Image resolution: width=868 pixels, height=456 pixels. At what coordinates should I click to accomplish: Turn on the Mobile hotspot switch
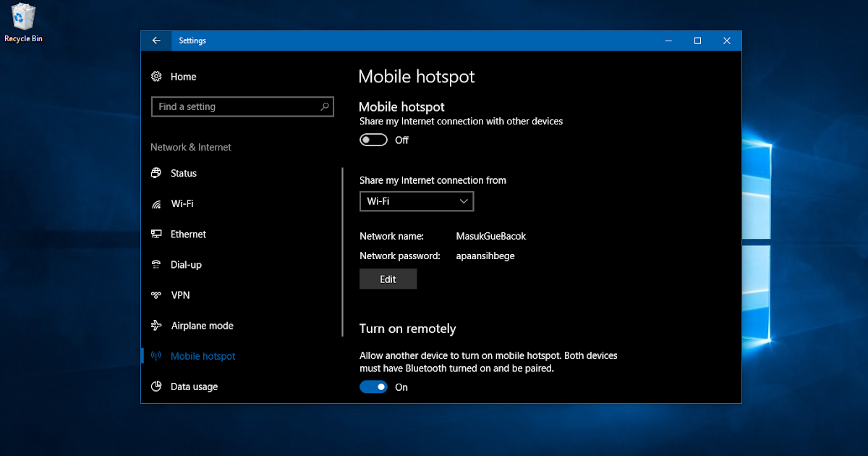(373, 140)
